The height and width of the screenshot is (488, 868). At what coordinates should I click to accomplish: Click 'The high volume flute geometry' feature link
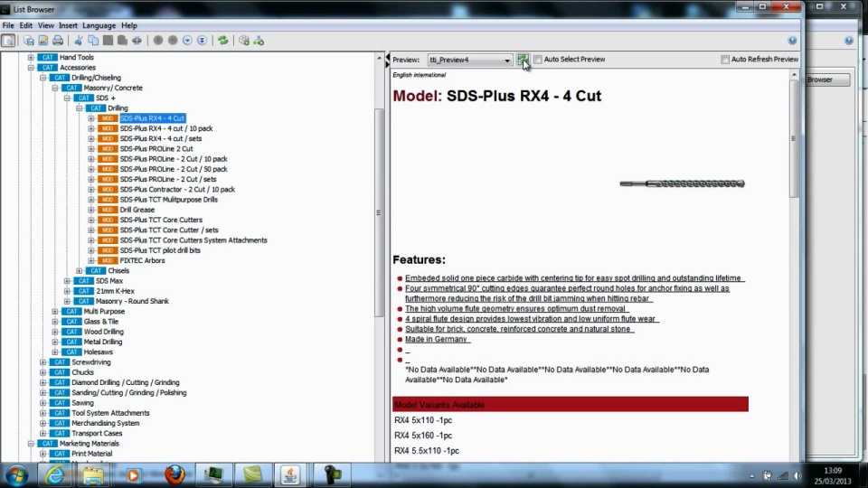515,309
